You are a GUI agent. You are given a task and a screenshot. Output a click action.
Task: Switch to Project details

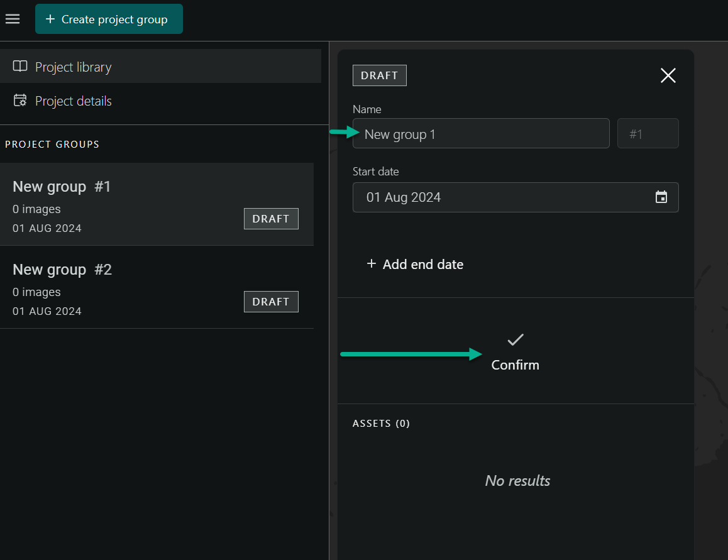pos(73,101)
